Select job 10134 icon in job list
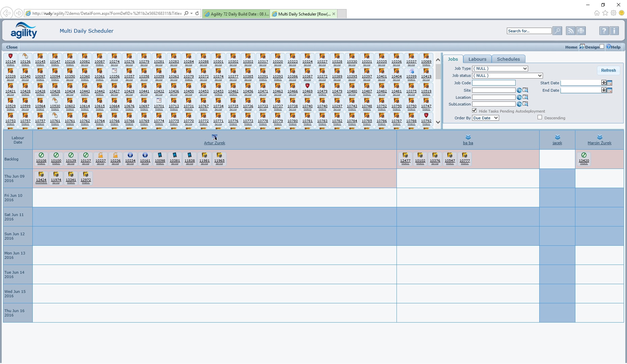 [x=10, y=57]
